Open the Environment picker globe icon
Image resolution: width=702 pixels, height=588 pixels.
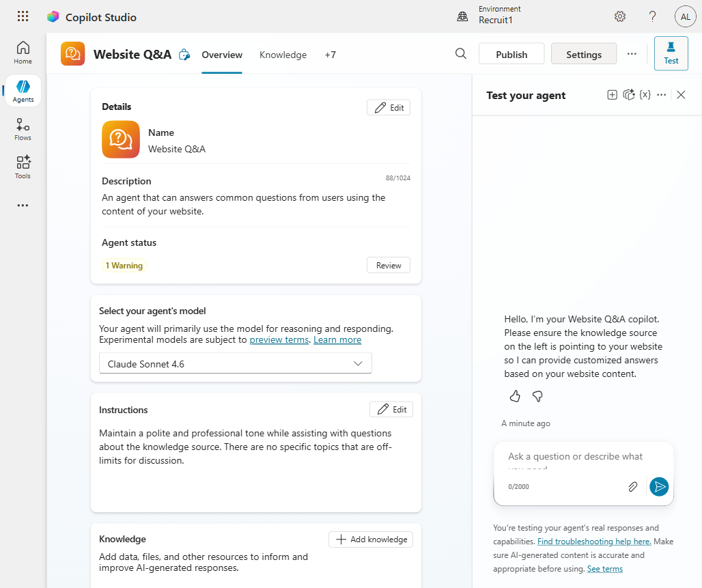462,16
